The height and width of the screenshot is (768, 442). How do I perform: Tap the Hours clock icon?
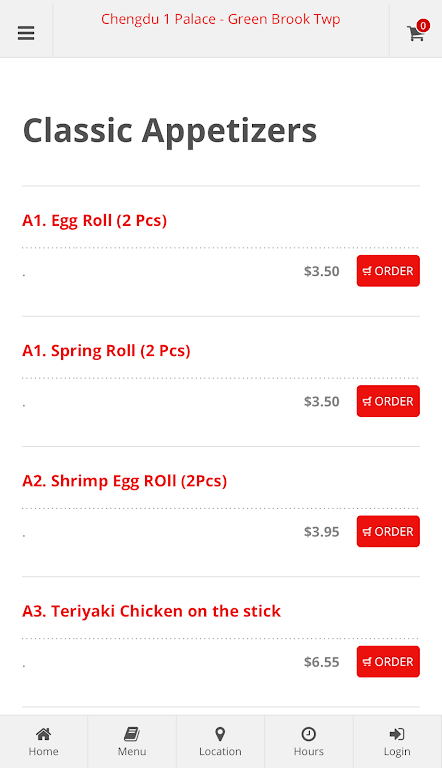coord(308,734)
